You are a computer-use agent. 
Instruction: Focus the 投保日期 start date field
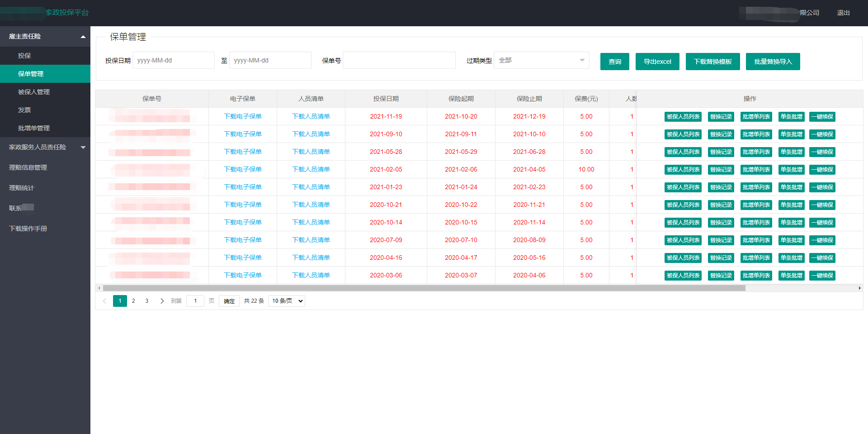174,60
